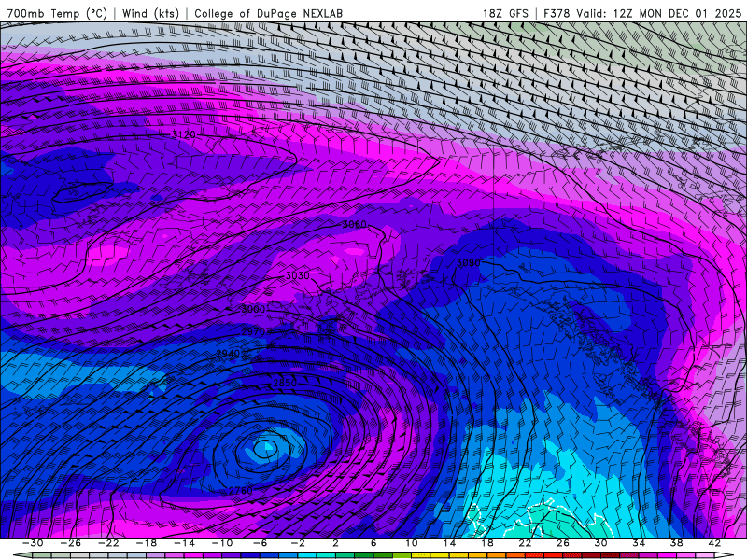Click the -22 colorbar tick label
The image size is (747, 560).
(x=108, y=543)
